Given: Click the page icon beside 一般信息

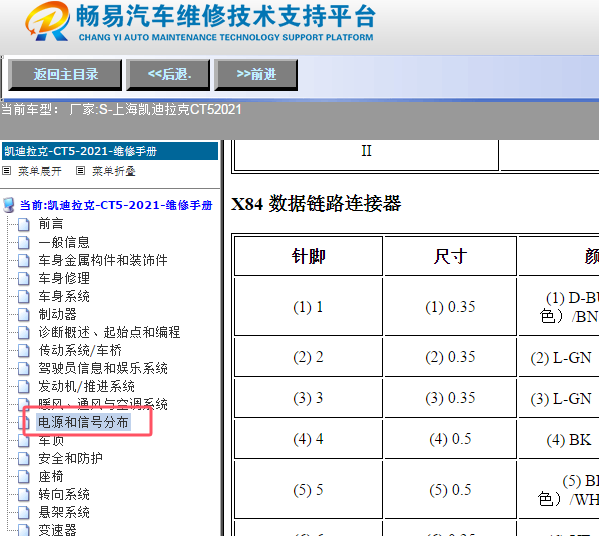Looking at the screenshot, I should coord(24,243).
